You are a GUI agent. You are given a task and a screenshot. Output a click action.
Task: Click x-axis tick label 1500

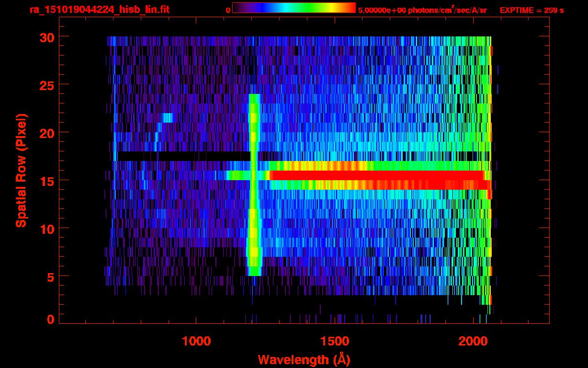[335, 341]
